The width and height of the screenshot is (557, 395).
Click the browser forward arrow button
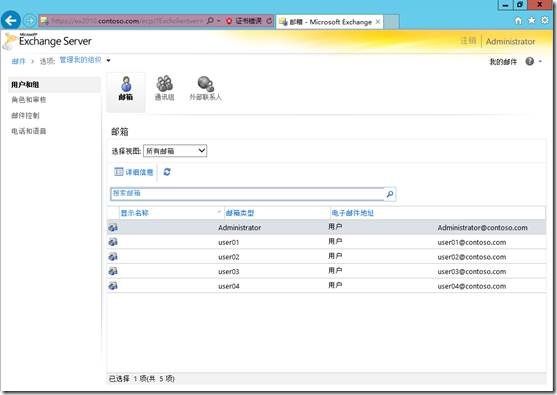[x=30, y=21]
